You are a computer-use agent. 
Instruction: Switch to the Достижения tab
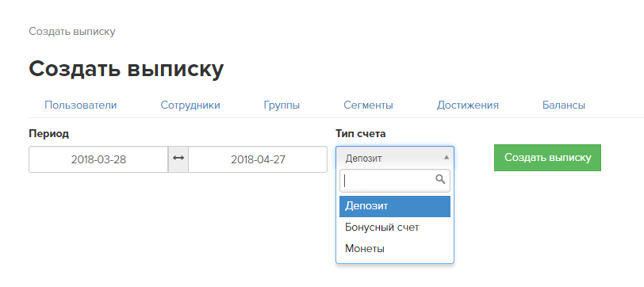coord(468,105)
